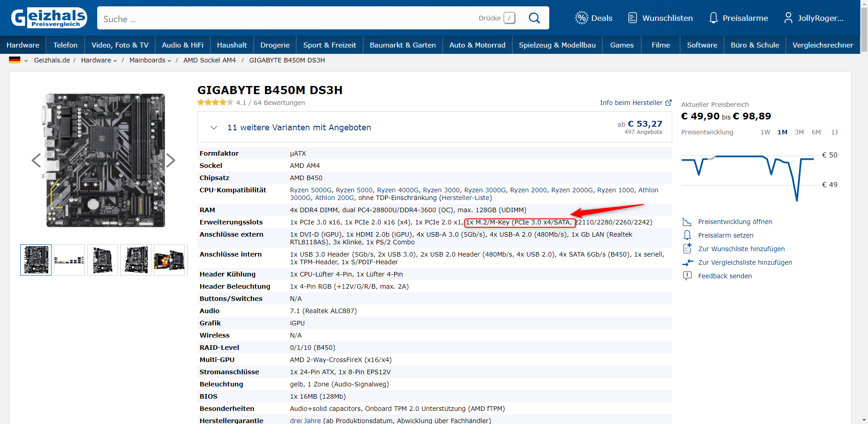Open the German flag country selector
Screen dimensions: 868x424
19,60
